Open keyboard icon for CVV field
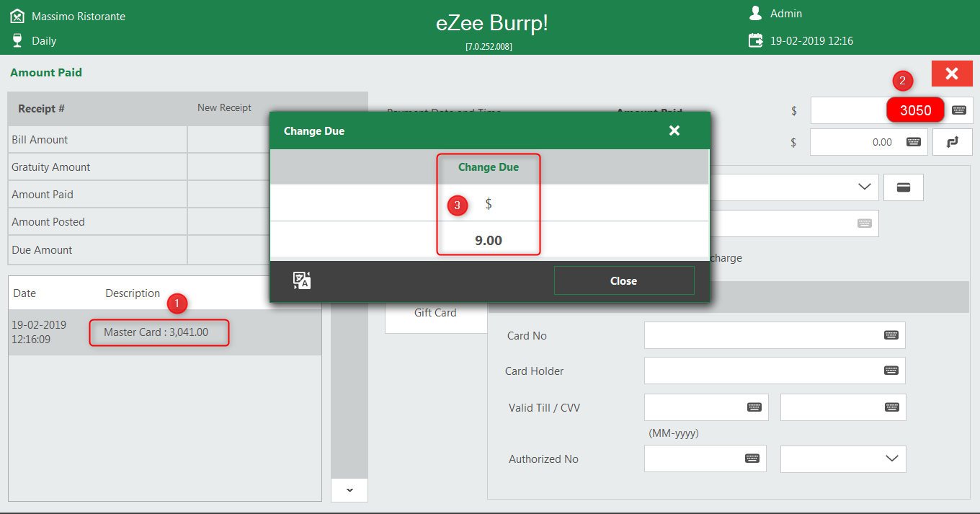 (891, 407)
